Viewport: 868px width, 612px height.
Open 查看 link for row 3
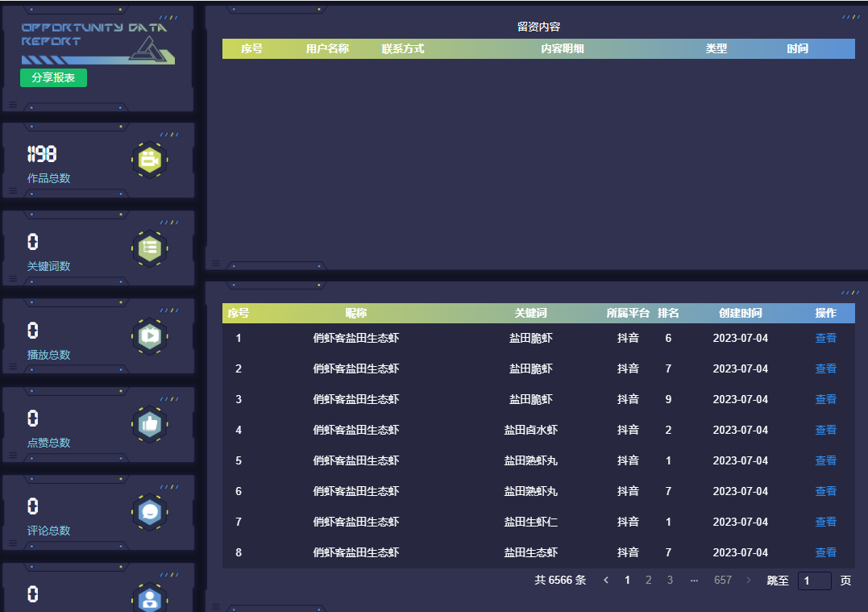pyautogui.click(x=825, y=399)
